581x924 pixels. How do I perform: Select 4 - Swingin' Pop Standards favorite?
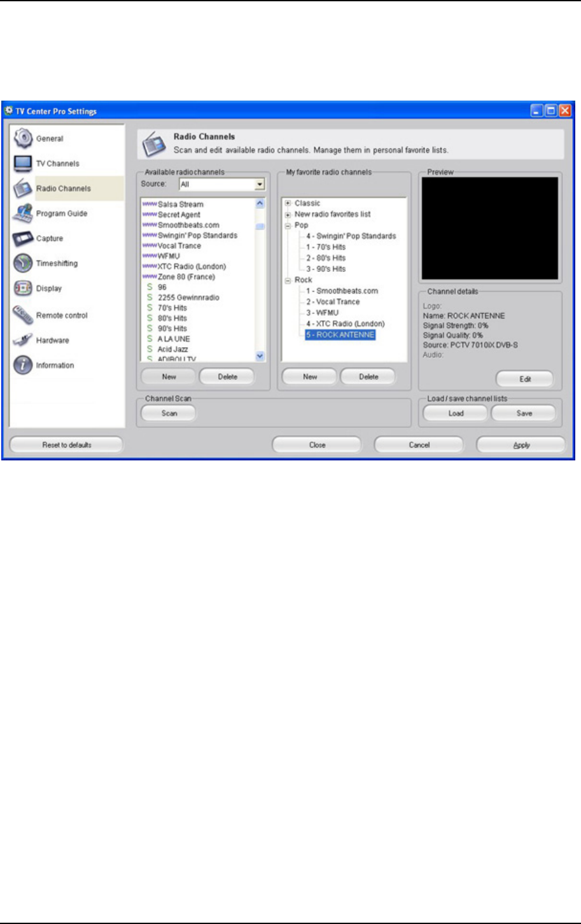[x=351, y=236]
